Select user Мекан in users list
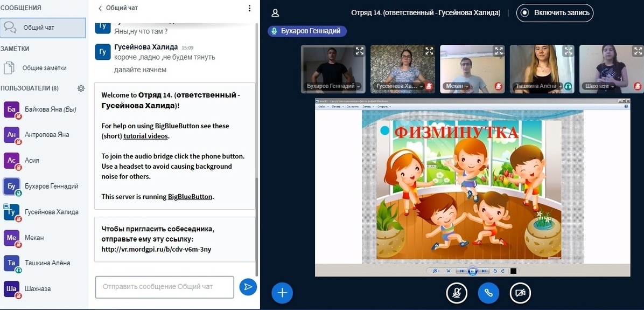Viewport: 644px width, 310px height. (x=43, y=238)
